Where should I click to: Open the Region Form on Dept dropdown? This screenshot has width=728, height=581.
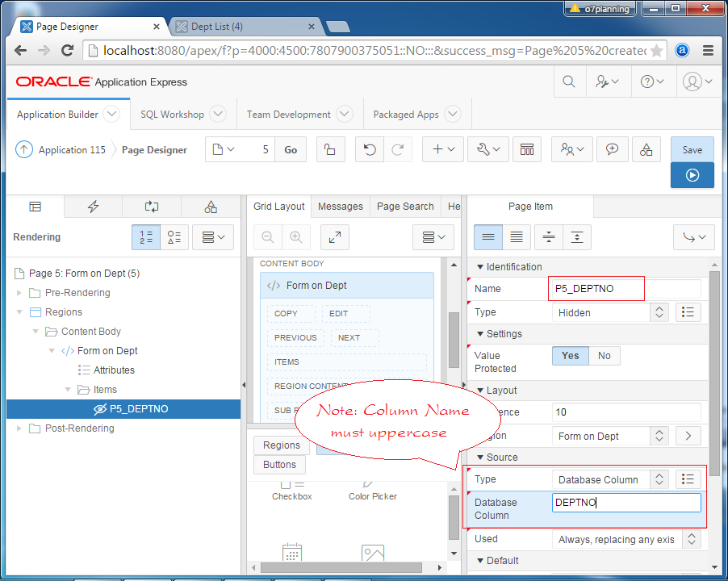pos(610,436)
